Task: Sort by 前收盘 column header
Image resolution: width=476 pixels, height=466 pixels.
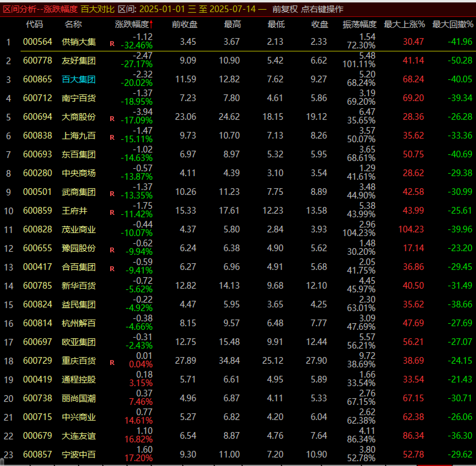Action: tap(185, 24)
